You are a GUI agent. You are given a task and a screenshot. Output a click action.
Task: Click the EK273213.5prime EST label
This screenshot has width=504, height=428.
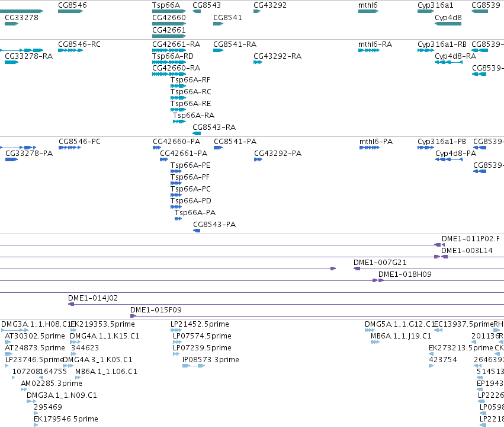461,348
